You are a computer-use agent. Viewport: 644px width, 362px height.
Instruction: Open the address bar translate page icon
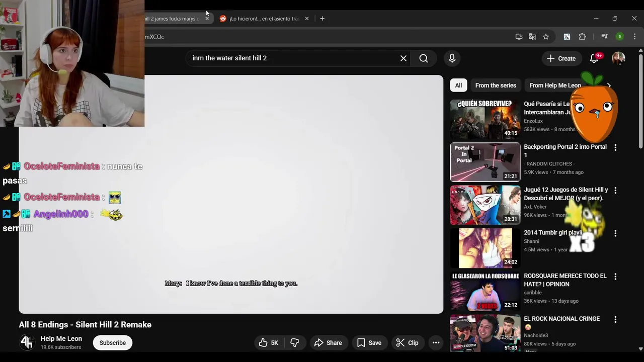tap(532, 37)
